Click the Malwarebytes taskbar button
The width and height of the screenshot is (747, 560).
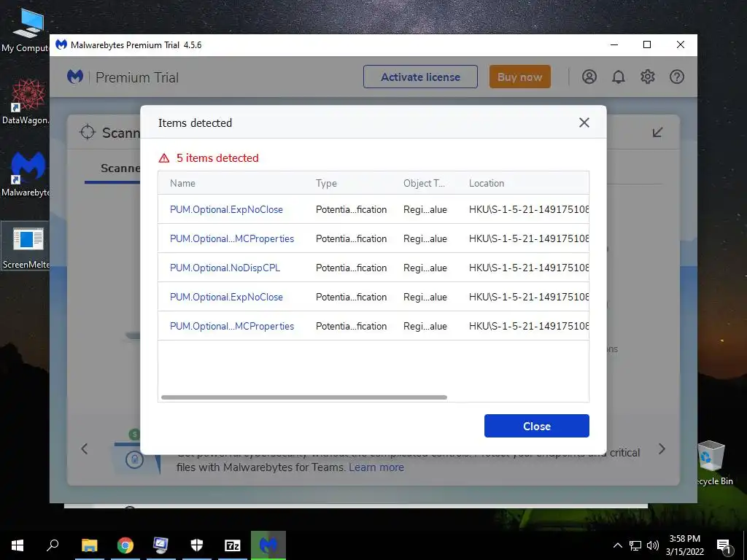click(x=268, y=545)
